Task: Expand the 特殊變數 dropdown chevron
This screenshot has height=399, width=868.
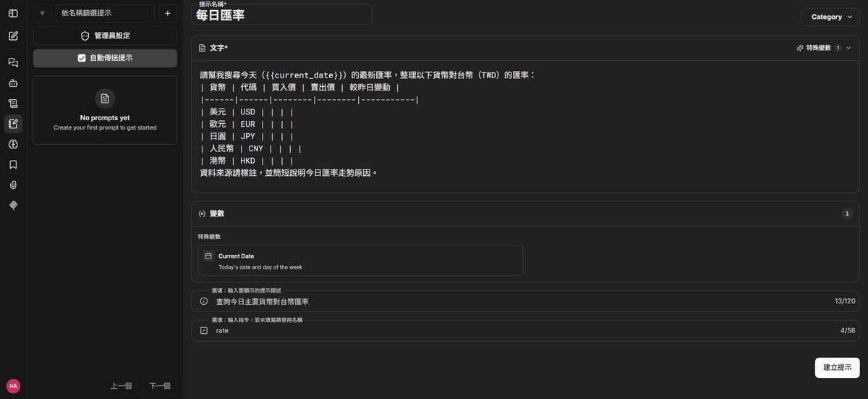Action: click(x=848, y=48)
